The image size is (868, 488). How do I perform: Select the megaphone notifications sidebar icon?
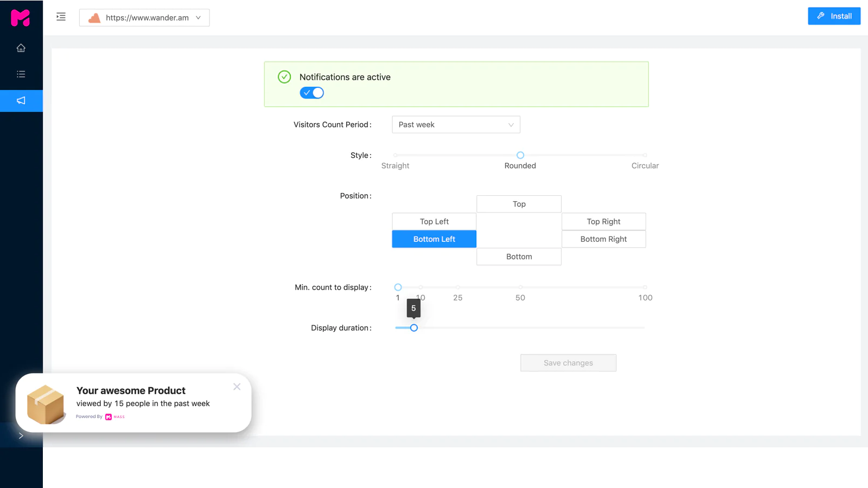click(x=21, y=101)
